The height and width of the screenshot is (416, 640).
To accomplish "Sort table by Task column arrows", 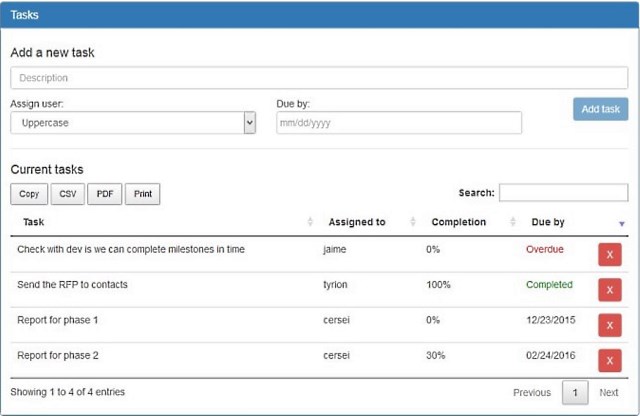I will [x=310, y=222].
